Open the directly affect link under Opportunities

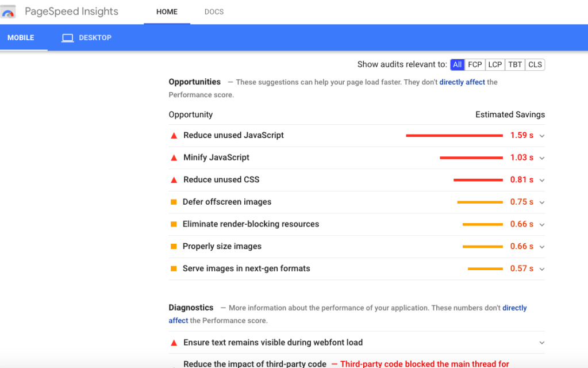[x=462, y=82]
